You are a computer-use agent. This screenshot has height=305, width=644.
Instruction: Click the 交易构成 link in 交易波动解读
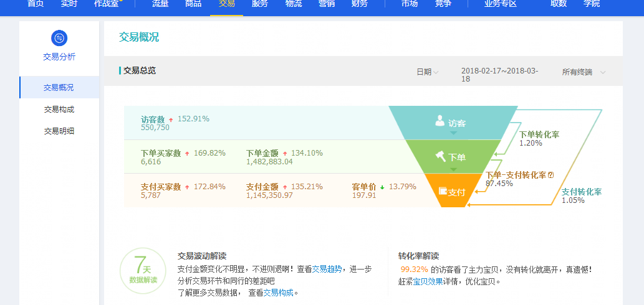[x=279, y=293]
